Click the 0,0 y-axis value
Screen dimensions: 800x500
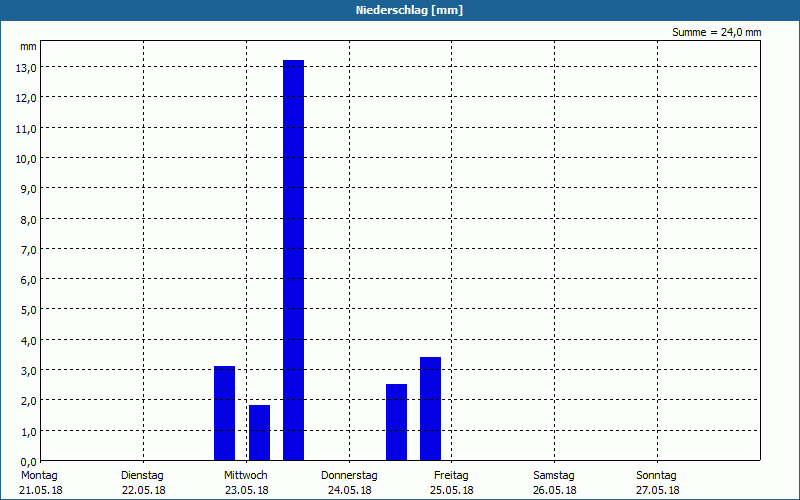[x=28, y=462]
